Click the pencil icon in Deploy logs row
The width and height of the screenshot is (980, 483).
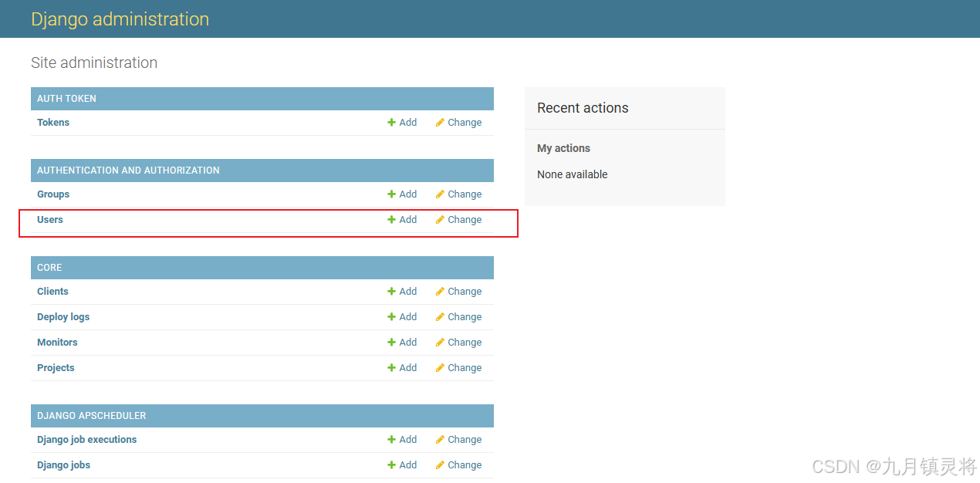point(440,317)
